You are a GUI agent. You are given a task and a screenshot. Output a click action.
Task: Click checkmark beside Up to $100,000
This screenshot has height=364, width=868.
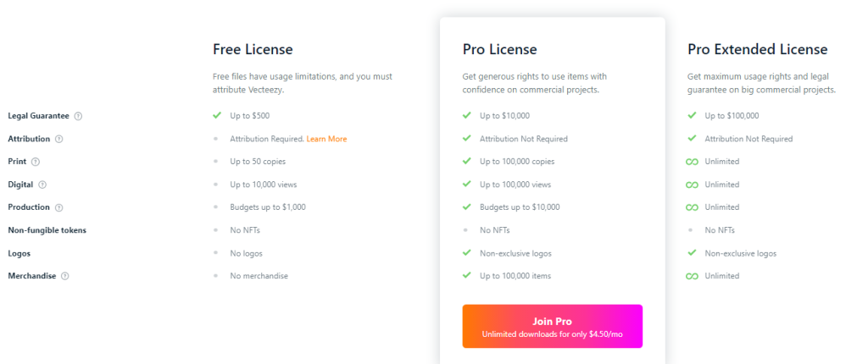[692, 116]
